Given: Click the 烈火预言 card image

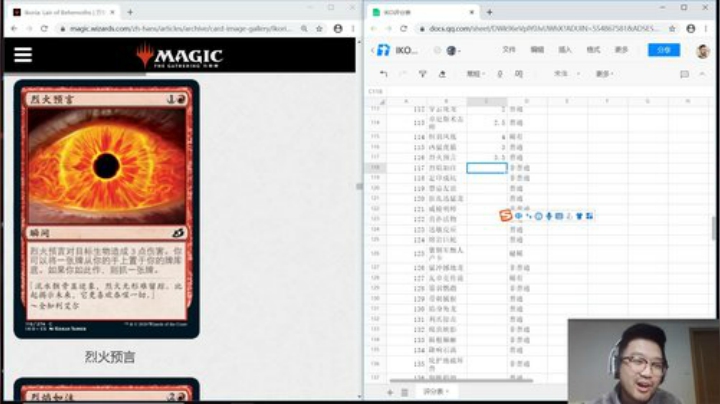Looking at the screenshot, I should (107, 209).
